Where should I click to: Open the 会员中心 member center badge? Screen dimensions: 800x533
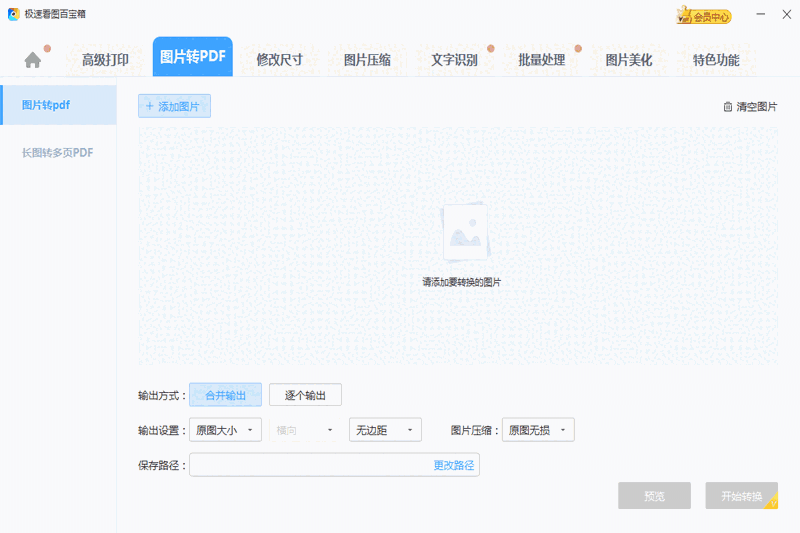(704, 16)
